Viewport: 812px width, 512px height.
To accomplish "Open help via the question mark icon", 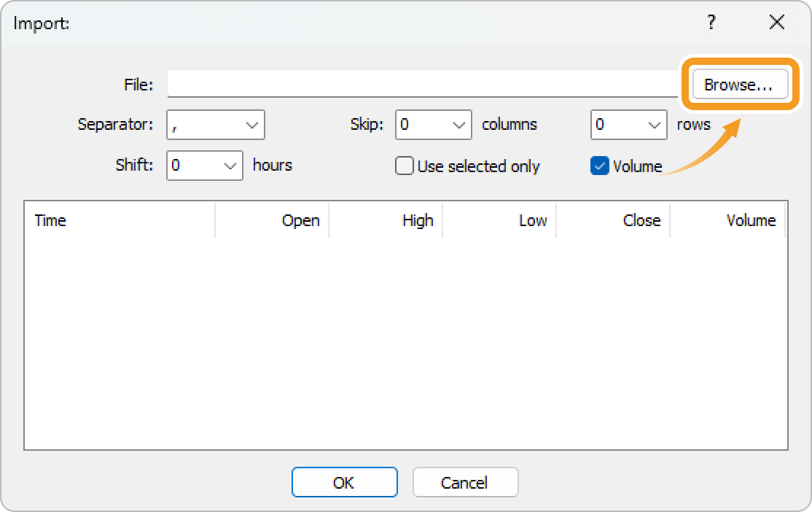I will pos(711,23).
